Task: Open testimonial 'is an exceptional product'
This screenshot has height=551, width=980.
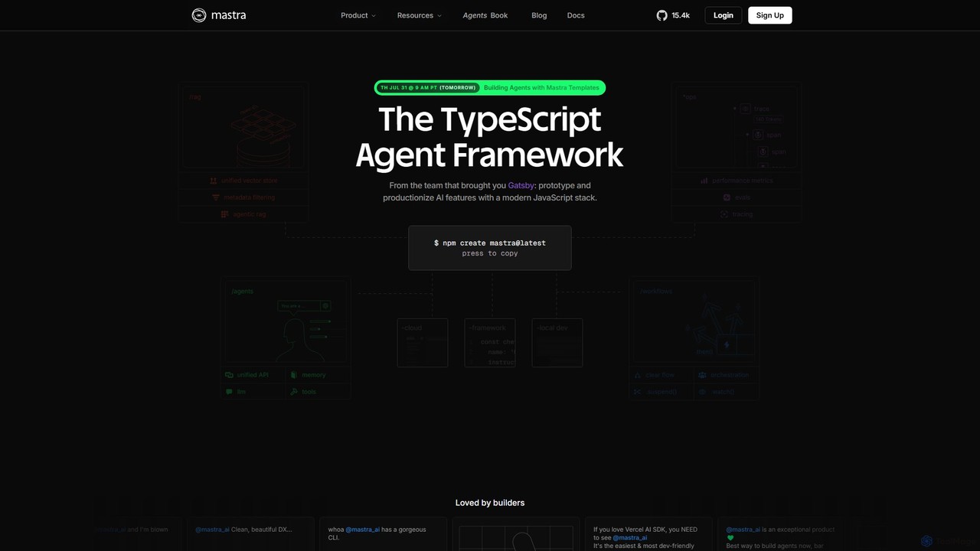Action: [781, 533]
